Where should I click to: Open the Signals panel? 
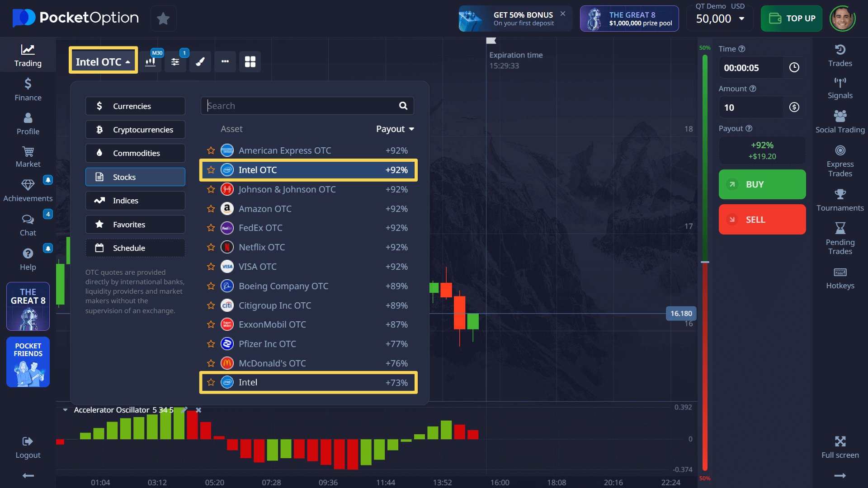pyautogui.click(x=840, y=88)
